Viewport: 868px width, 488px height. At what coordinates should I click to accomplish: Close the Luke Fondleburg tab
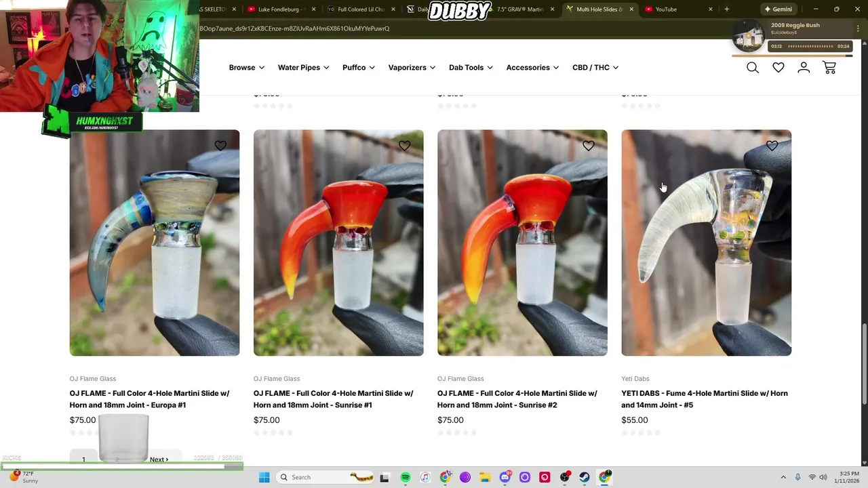[314, 9]
